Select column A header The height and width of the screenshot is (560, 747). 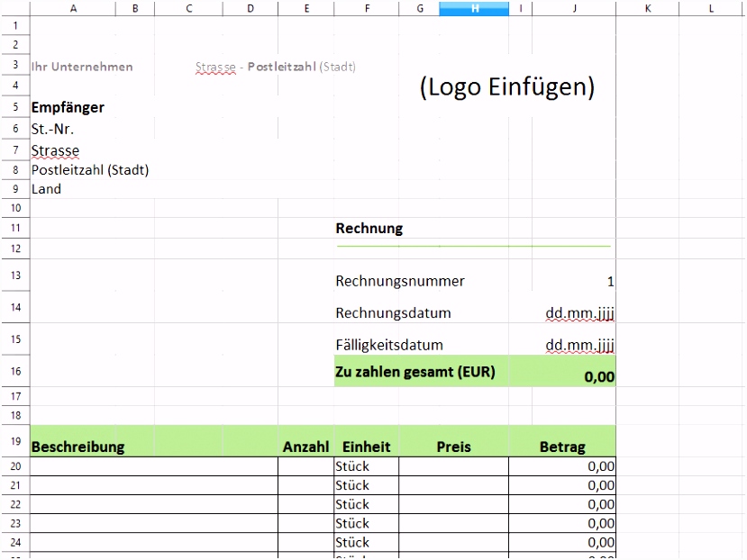coord(73,8)
